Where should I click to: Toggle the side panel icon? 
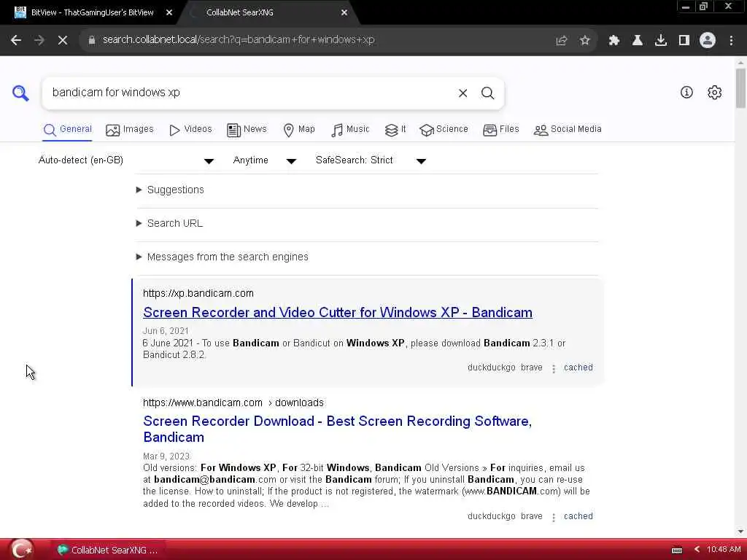(x=684, y=41)
